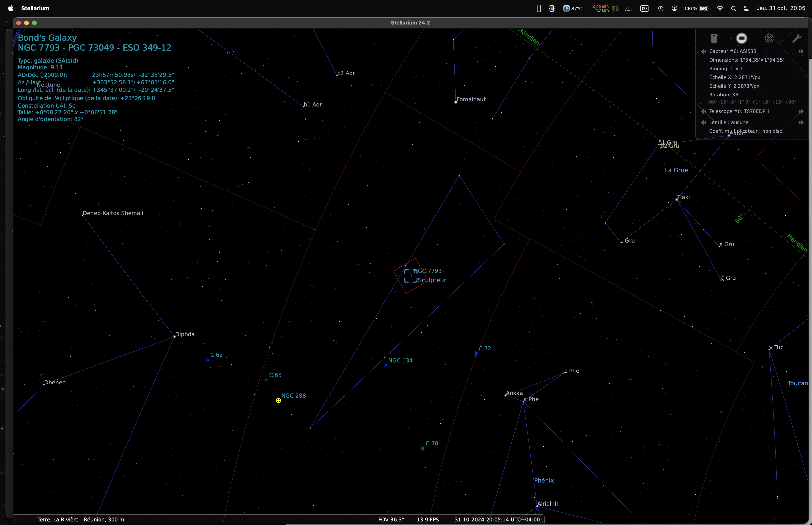The image size is (812, 525).
Task: Open Spotlight search magnifier
Action: coord(733,8)
